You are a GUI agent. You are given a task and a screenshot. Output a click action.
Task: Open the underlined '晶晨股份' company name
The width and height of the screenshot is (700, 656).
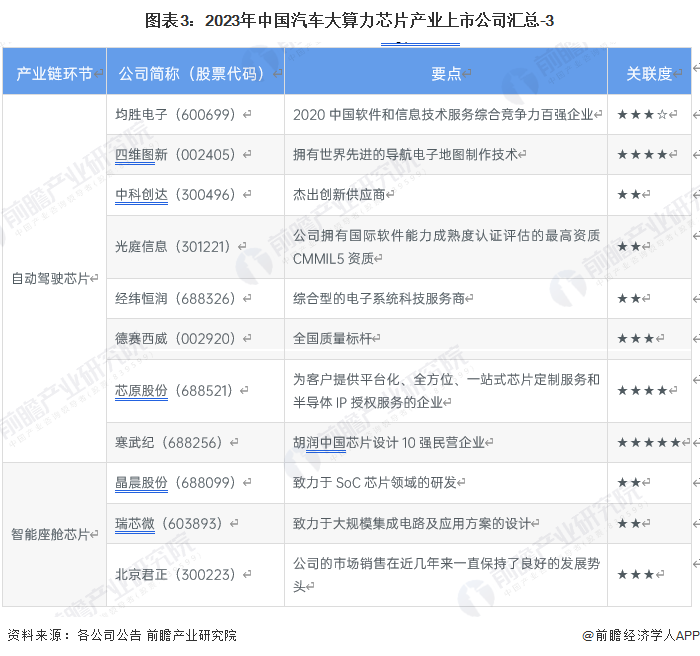(x=141, y=483)
